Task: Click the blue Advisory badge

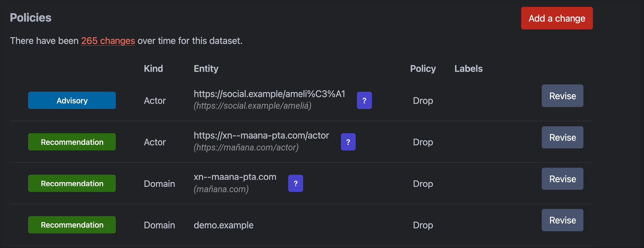Action: click(72, 100)
